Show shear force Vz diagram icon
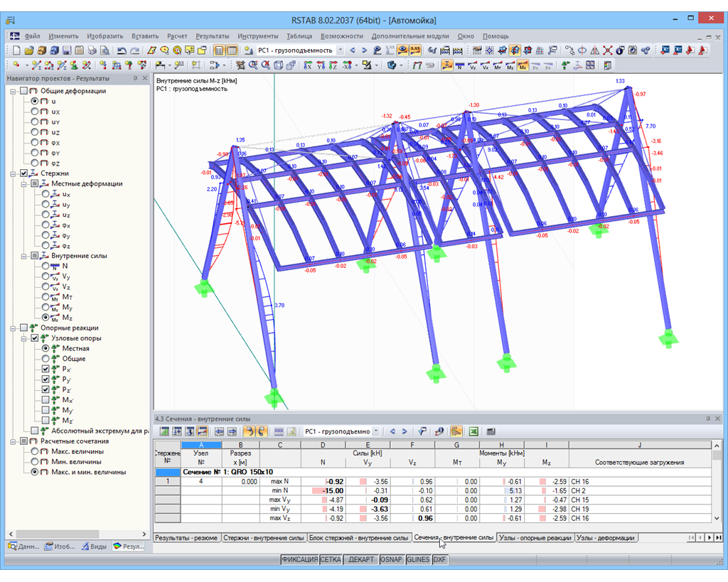This screenshot has width=728, height=582. coord(485,65)
